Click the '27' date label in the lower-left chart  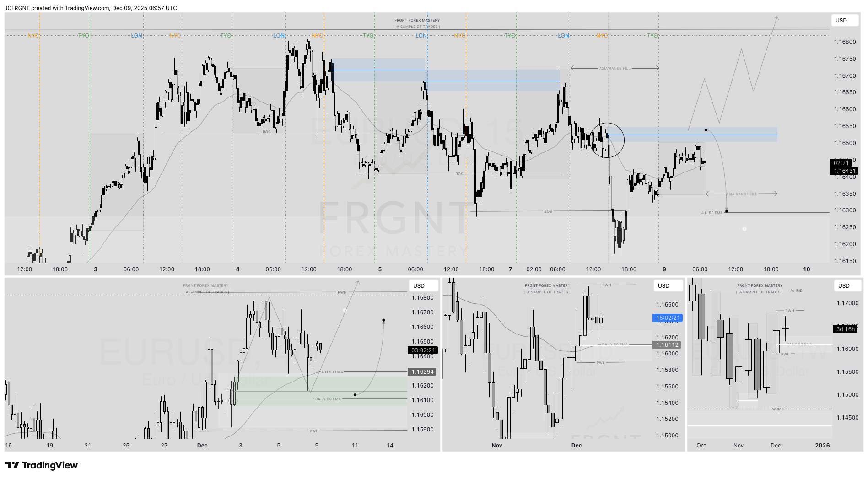tap(164, 446)
